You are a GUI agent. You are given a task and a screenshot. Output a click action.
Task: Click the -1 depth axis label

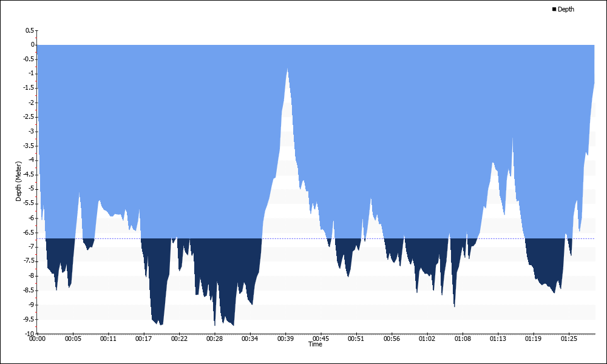32,74
